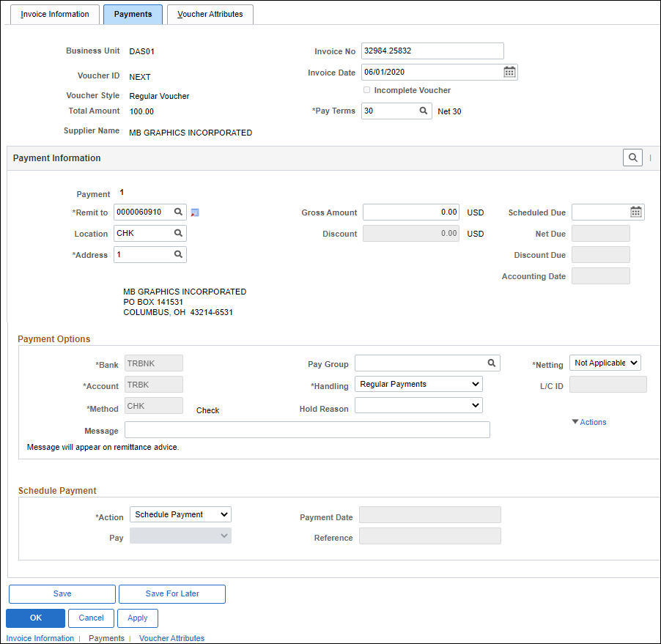
Task: Click the Cancel button
Action: coord(91,618)
